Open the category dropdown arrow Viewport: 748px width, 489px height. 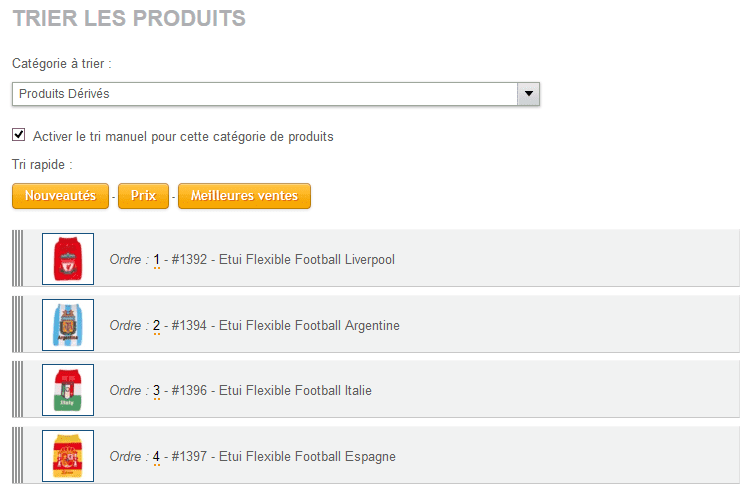point(529,94)
